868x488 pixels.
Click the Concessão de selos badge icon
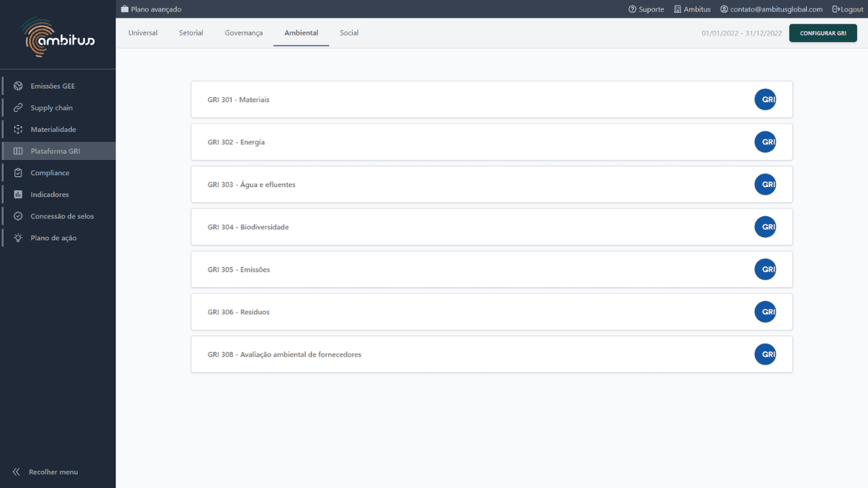pyautogui.click(x=18, y=216)
